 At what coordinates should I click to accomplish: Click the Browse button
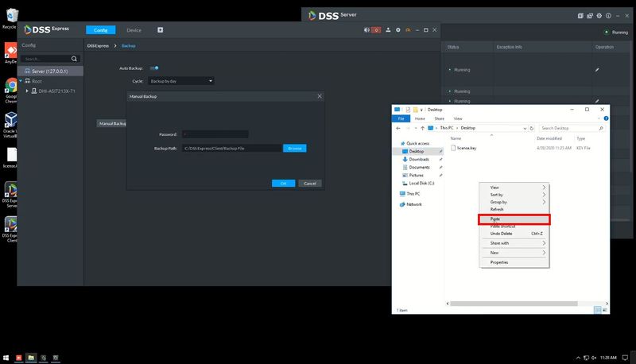[295, 149]
